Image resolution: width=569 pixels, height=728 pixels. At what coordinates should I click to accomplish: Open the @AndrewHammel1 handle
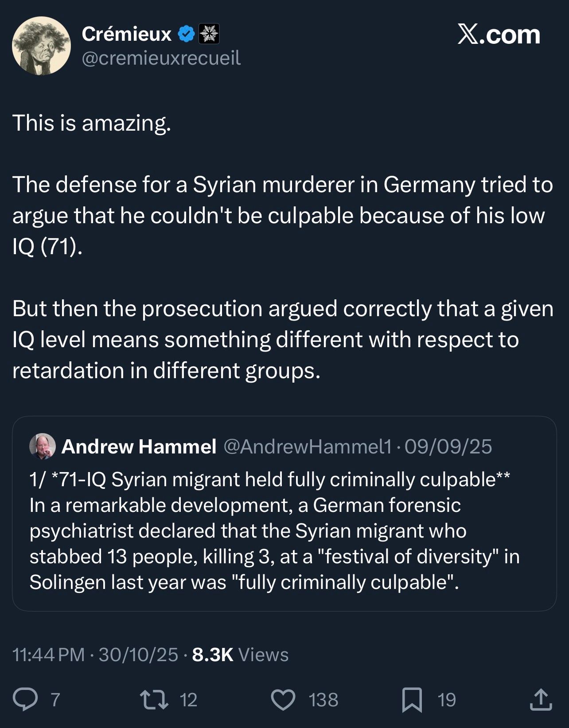308,446
